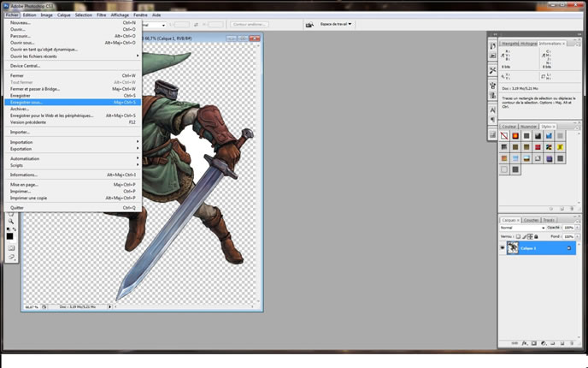Screen dimensions: 588x368
Task: Click the zoom percentage field 66,67 %
Action: click(x=32, y=306)
